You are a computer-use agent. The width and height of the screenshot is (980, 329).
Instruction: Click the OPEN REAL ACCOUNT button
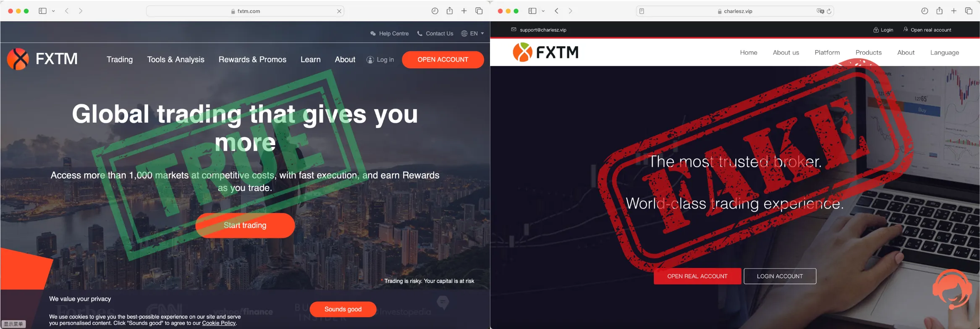pos(697,276)
